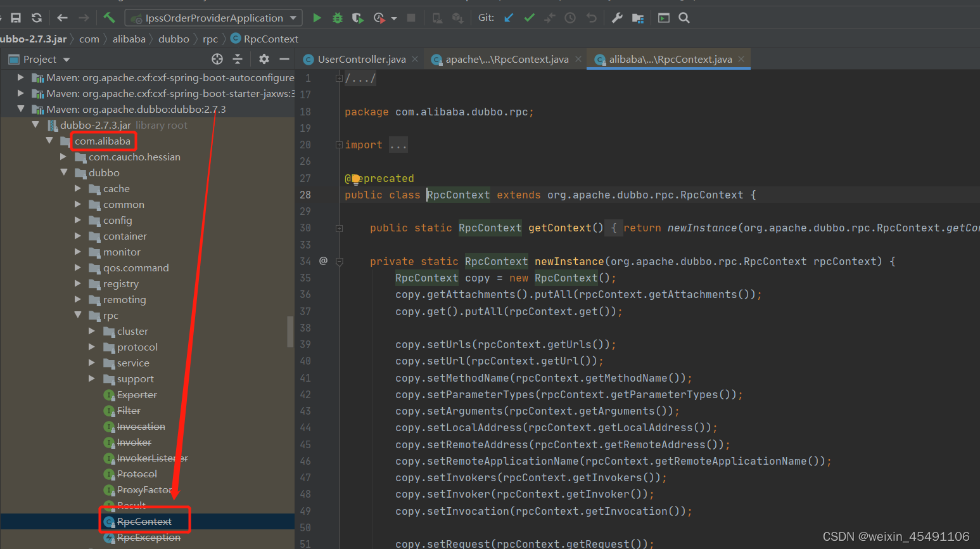Click rpc in the breadcrumb bar
This screenshot has width=980, height=549.
(x=210, y=39)
